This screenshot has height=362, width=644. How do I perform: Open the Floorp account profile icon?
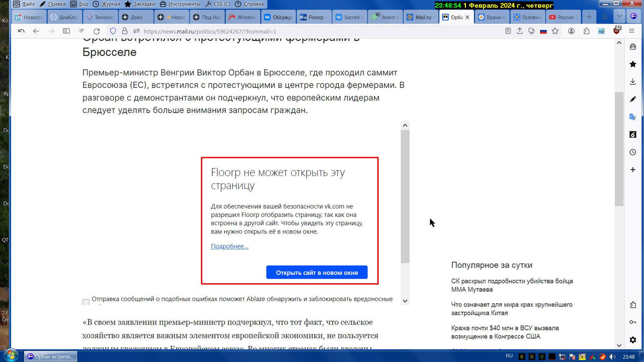pyautogui.click(x=572, y=31)
